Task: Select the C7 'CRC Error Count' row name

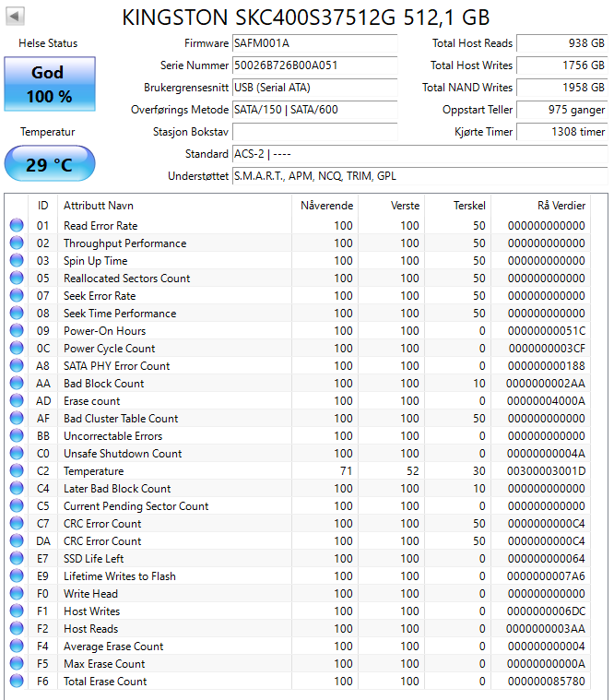Action: pyautogui.click(x=102, y=524)
